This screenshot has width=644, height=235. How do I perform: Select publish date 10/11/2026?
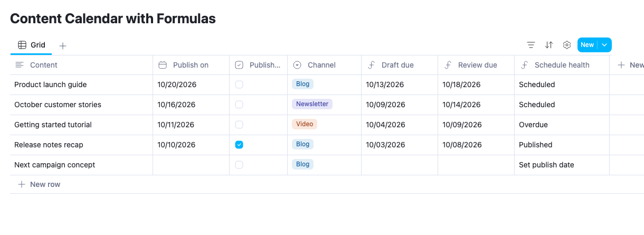pyautogui.click(x=191, y=125)
